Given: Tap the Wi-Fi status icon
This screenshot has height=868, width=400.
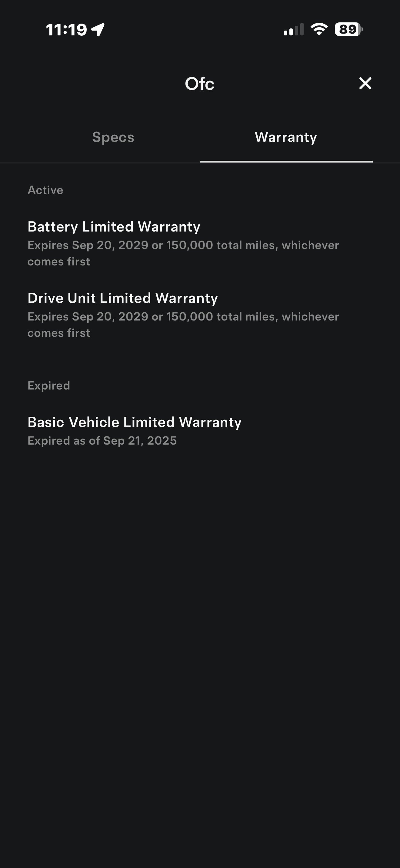Looking at the screenshot, I should pyautogui.click(x=319, y=29).
